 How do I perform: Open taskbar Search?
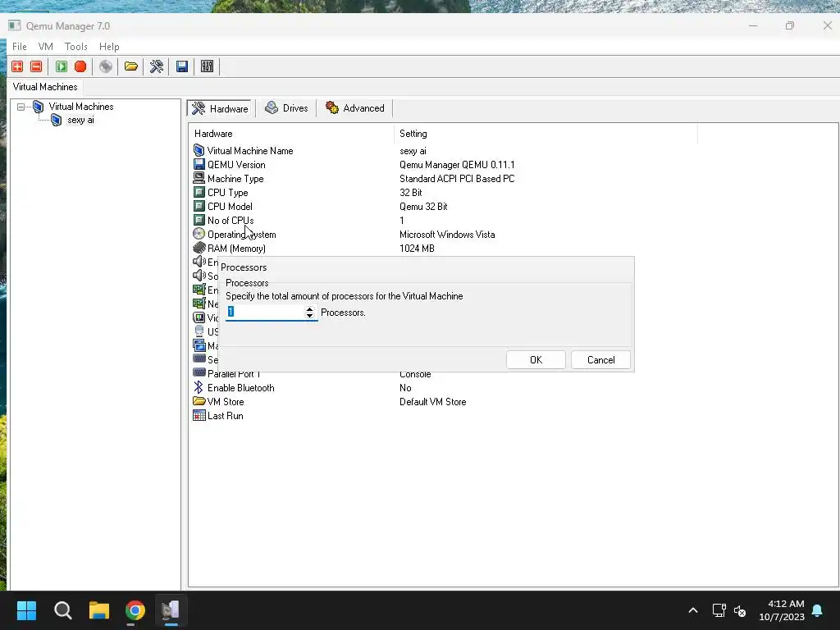coord(62,610)
